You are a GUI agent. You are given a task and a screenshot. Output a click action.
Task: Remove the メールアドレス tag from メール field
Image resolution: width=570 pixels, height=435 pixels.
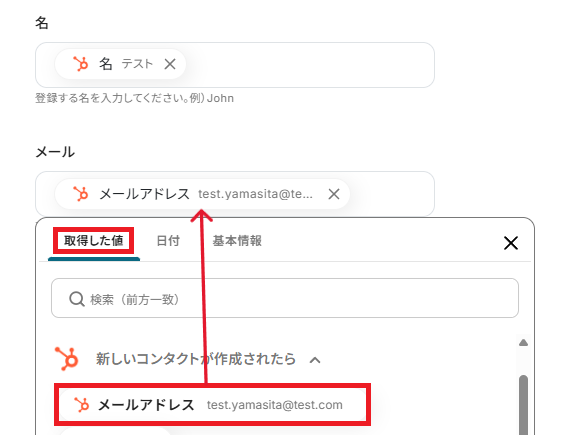(x=334, y=194)
